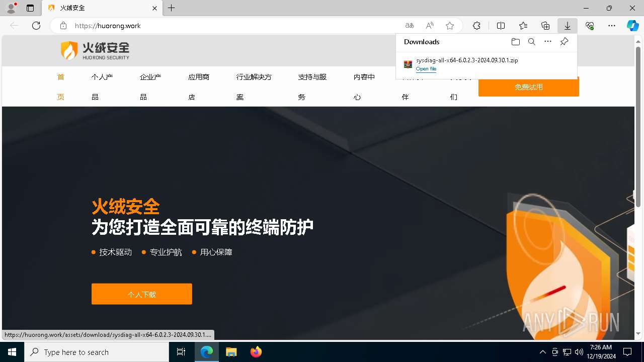Click the 免费试用 orange button
Viewport: 644px width, 362px height.
coord(529,87)
